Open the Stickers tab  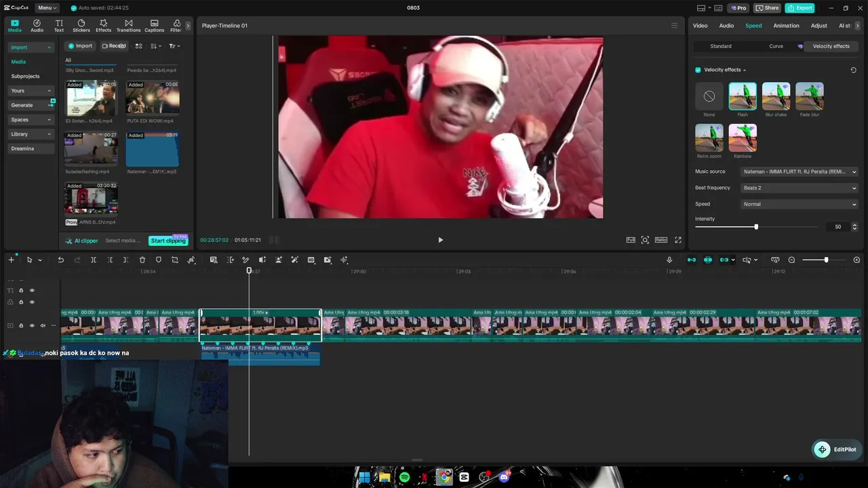81,26
